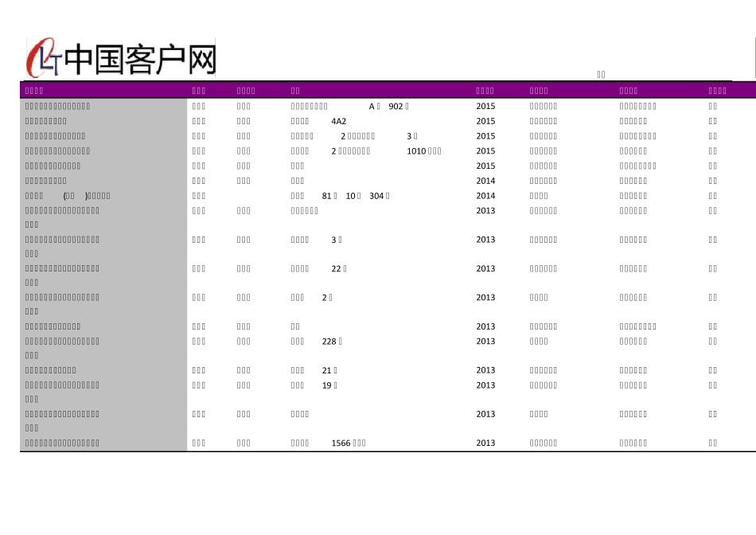The width and height of the screenshot is (756, 535).
Task: Select the address number 1566
Action: pyautogui.click(x=341, y=443)
